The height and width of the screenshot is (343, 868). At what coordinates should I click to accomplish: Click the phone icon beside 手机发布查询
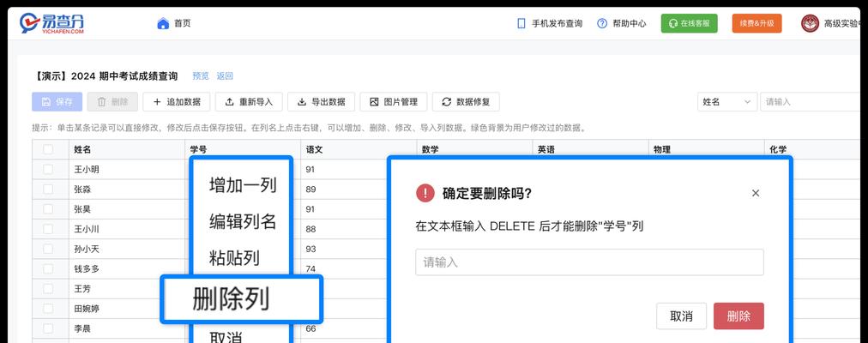(x=521, y=23)
